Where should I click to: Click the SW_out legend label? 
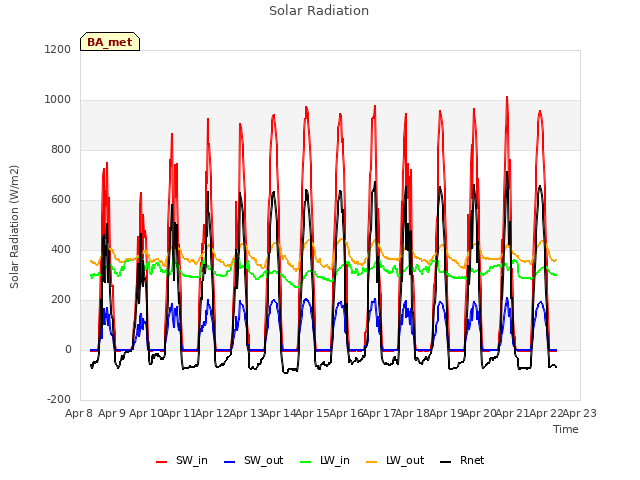(264, 460)
